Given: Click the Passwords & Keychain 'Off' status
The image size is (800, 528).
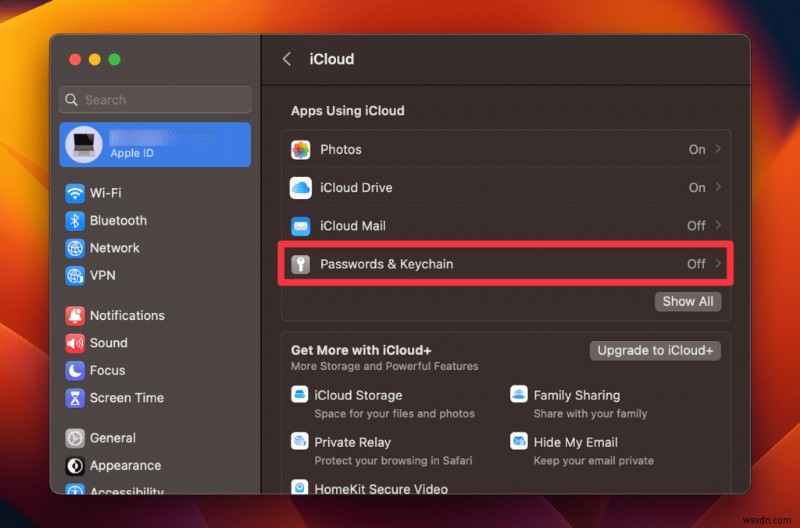Looking at the screenshot, I should (696, 264).
